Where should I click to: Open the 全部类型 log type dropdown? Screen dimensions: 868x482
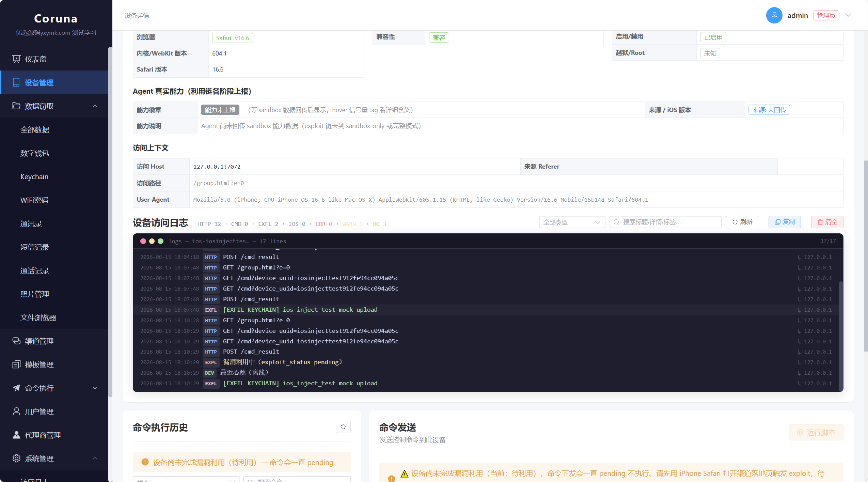[572, 222]
